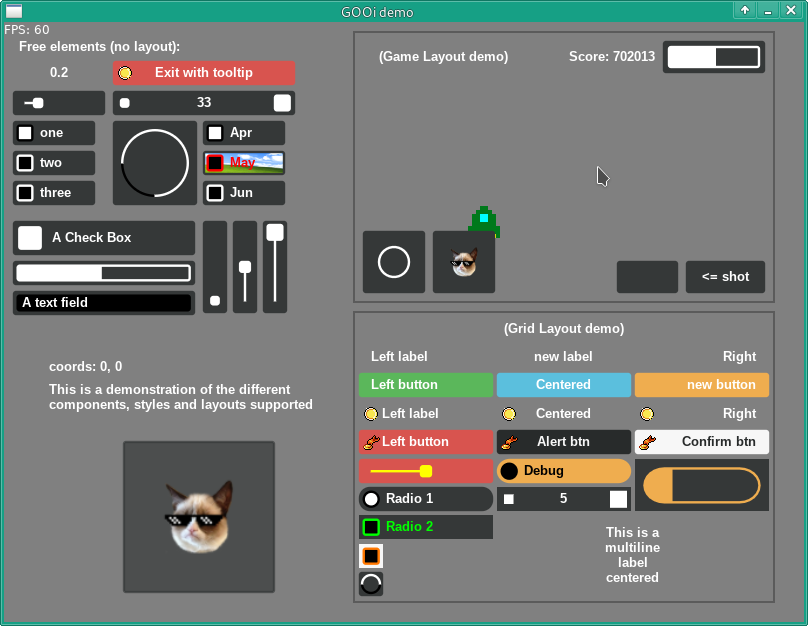Image resolution: width=808 pixels, height=626 pixels.
Task: Click the 'Score: 702013' text
Action: pos(612,56)
